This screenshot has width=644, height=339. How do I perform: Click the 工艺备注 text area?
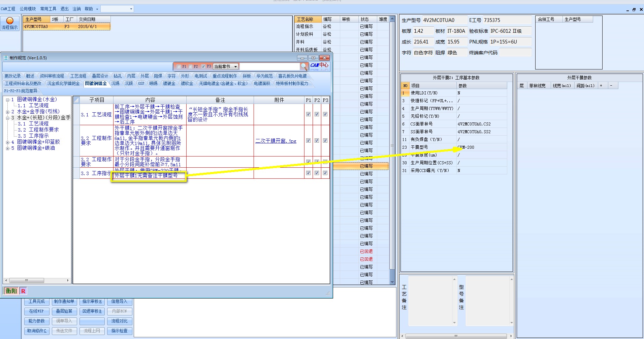tap(430, 301)
